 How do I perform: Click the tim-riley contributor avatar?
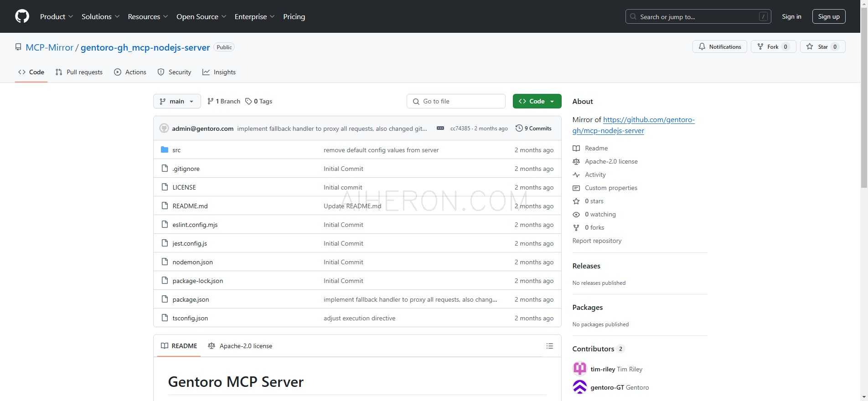click(x=579, y=369)
